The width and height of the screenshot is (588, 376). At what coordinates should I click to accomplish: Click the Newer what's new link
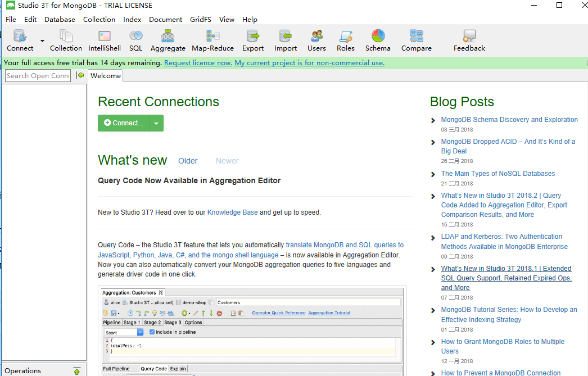click(x=227, y=161)
